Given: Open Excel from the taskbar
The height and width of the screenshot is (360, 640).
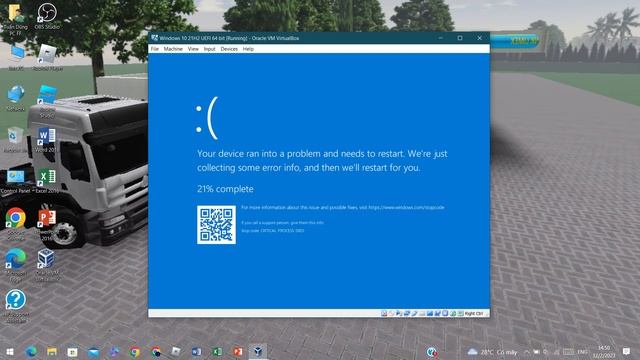Looking at the screenshot, I should pyautogui.click(x=217, y=351).
